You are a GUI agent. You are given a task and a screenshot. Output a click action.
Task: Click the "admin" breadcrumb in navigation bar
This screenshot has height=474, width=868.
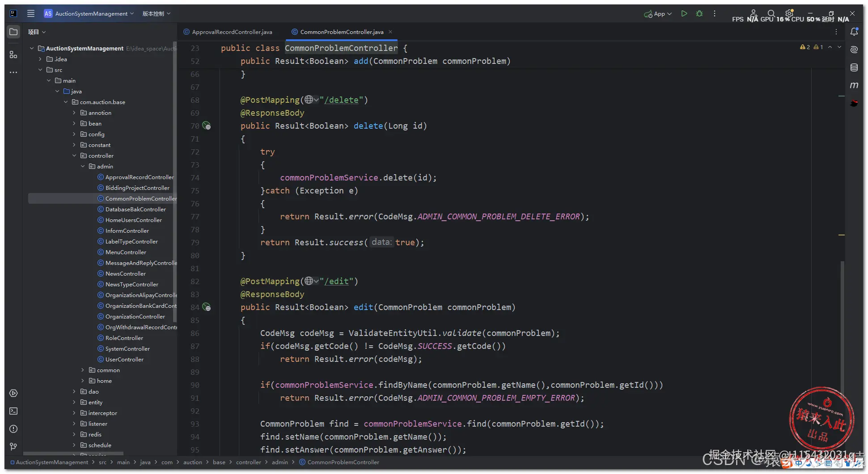(x=280, y=462)
